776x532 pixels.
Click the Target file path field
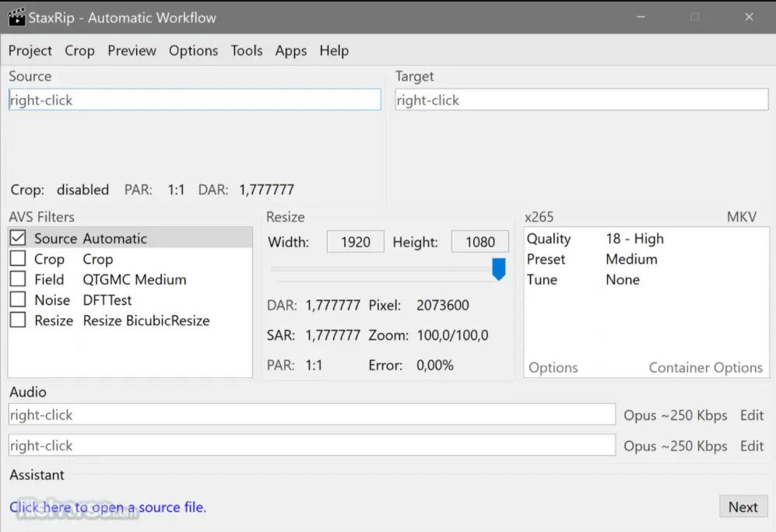pos(581,100)
